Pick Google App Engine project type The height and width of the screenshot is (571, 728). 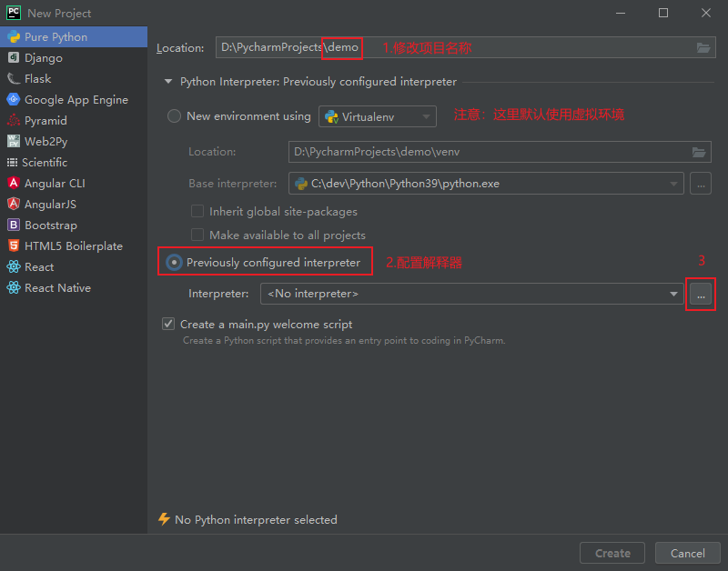tap(74, 99)
